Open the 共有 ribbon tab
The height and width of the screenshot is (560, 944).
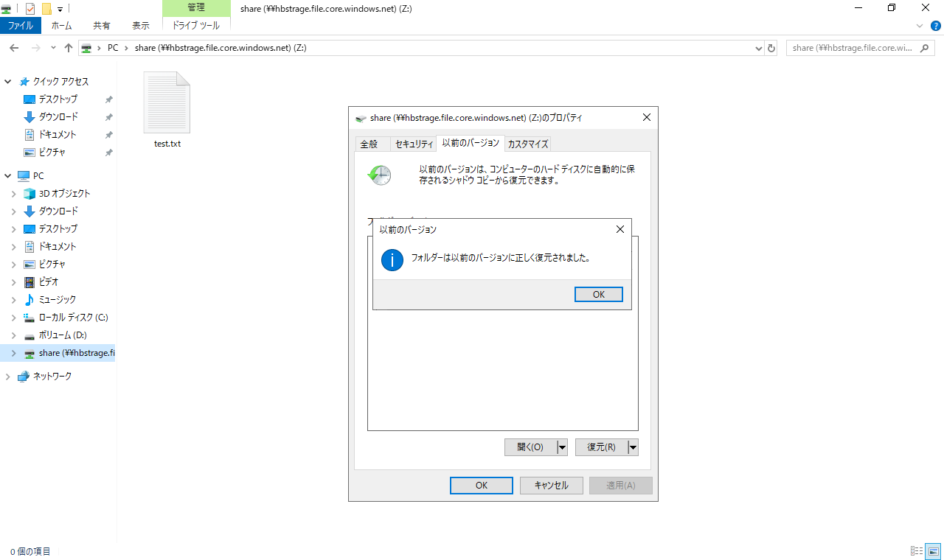(x=102, y=26)
